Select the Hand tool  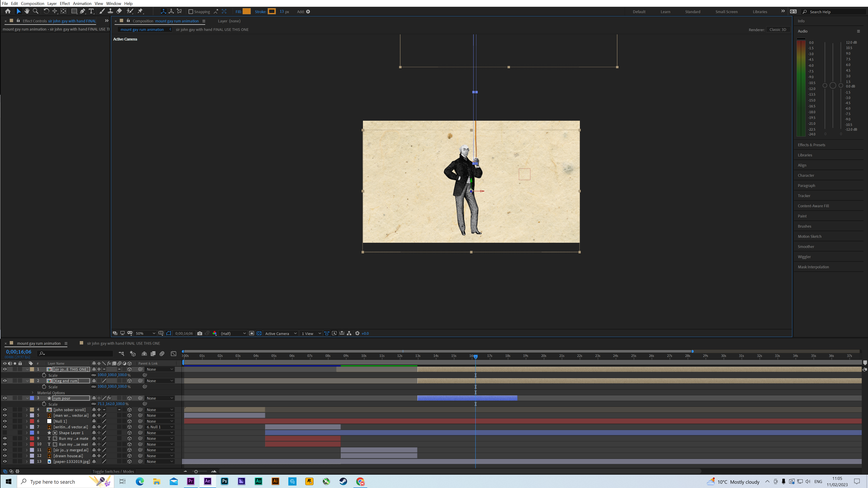(27, 11)
